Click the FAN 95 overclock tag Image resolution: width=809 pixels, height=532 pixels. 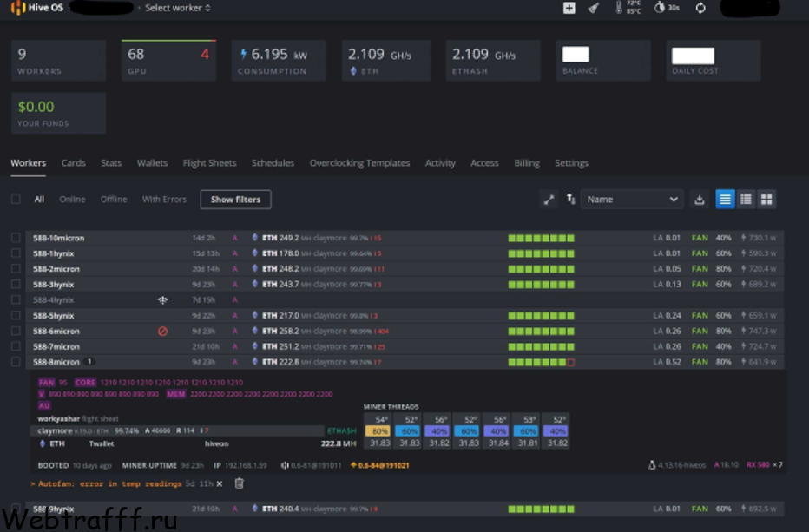[52, 383]
